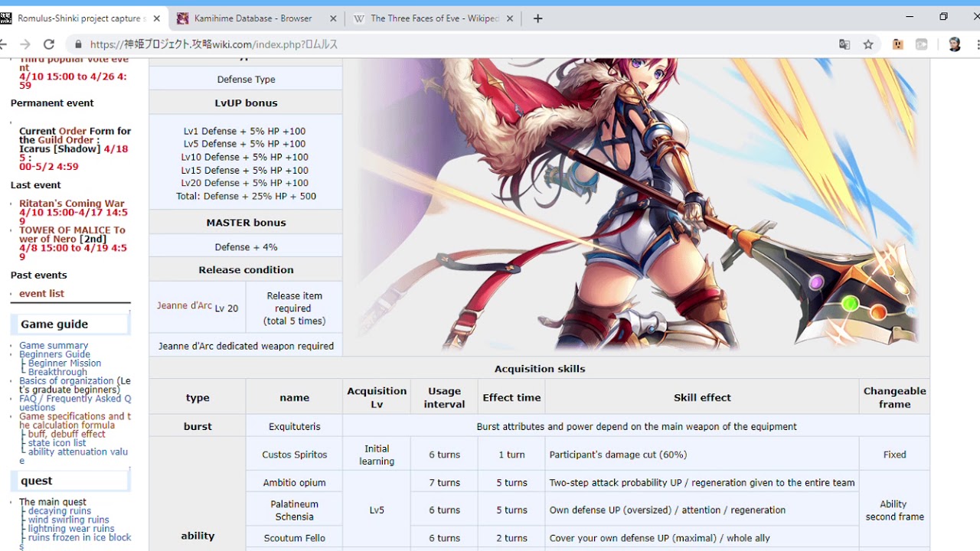Click the Defense Type cell
980x551 pixels.
[246, 80]
